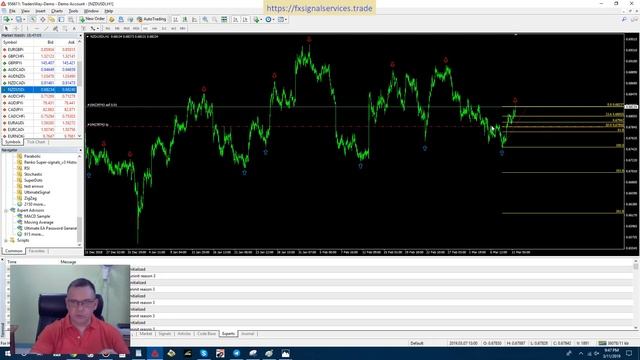Select the vertical line drawing tool
Screen dimensions: 640x360
click(27, 28)
